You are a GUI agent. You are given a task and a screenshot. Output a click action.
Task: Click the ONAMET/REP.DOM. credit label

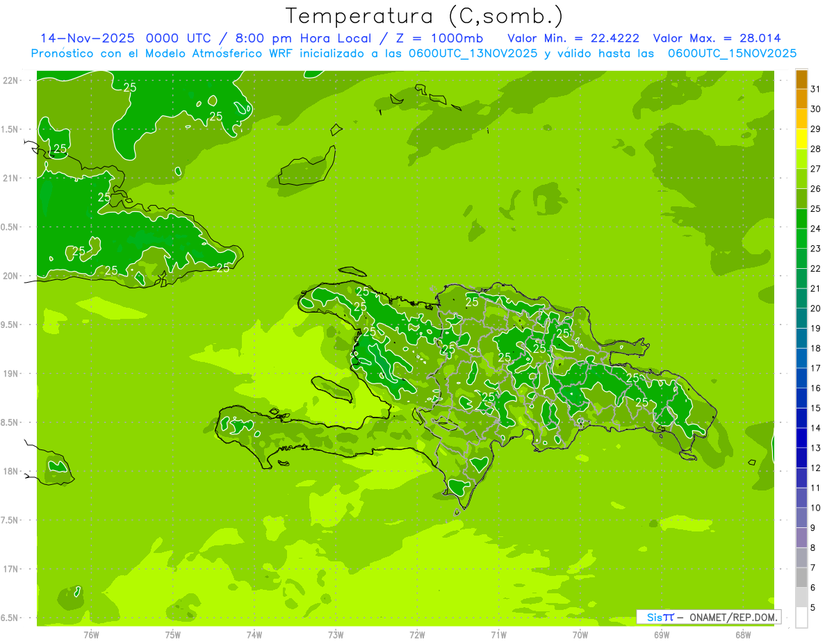tap(734, 617)
